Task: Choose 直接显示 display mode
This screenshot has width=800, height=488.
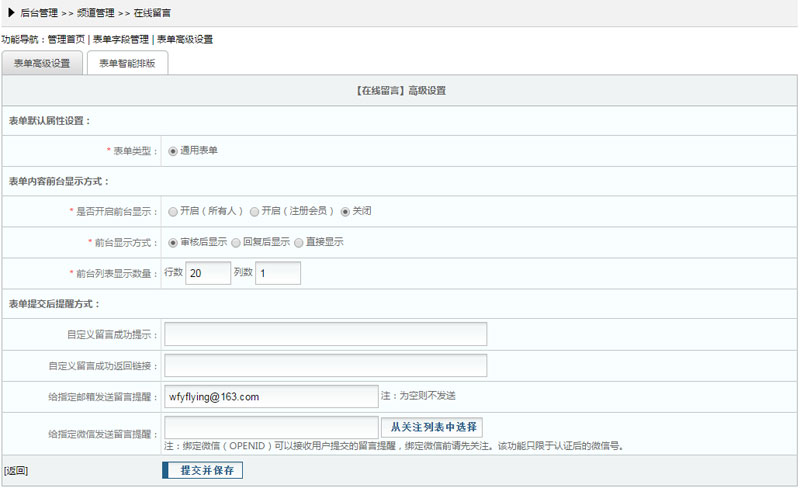Action: point(299,242)
